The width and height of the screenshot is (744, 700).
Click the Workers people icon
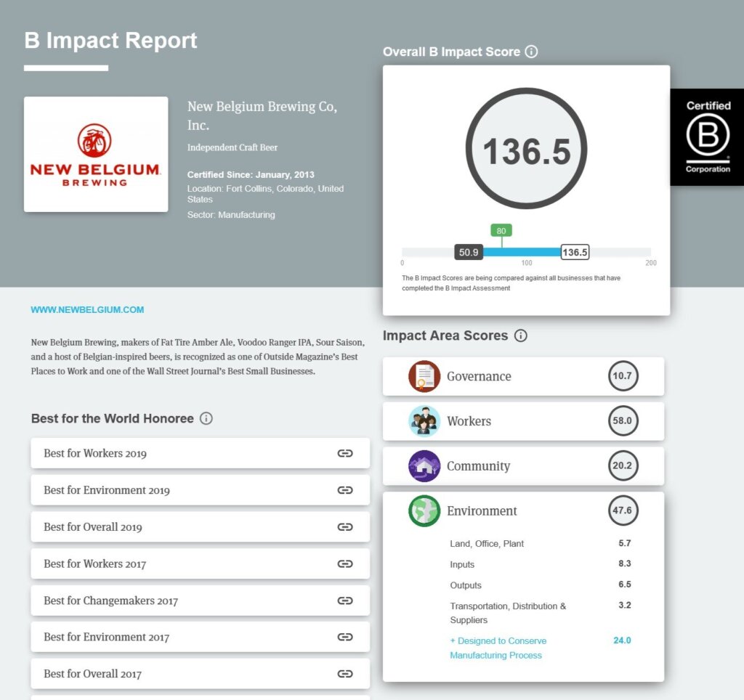pos(424,420)
